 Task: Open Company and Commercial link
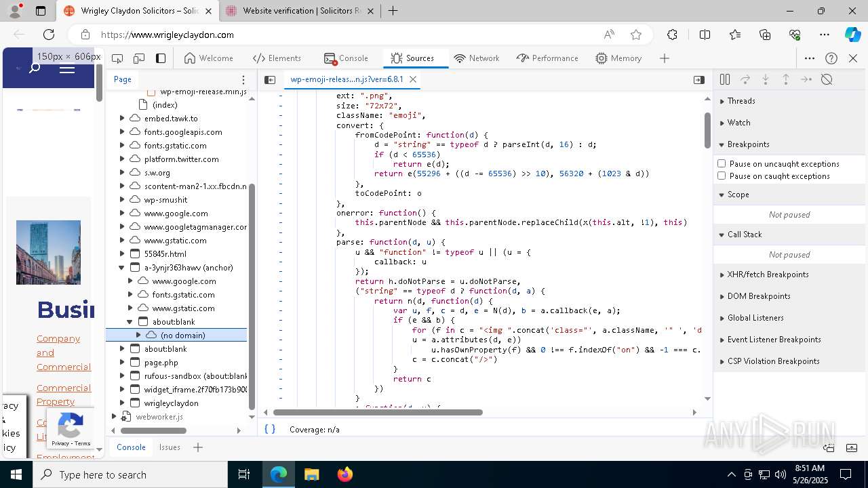pos(64,352)
